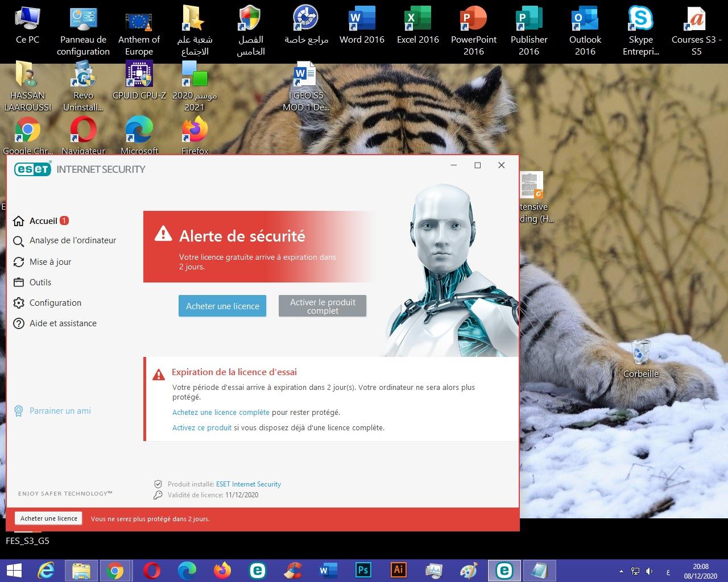The image size is (728, 582).
Task: Select the Publisher 2016 desktop shortcut
Action: 529,31
